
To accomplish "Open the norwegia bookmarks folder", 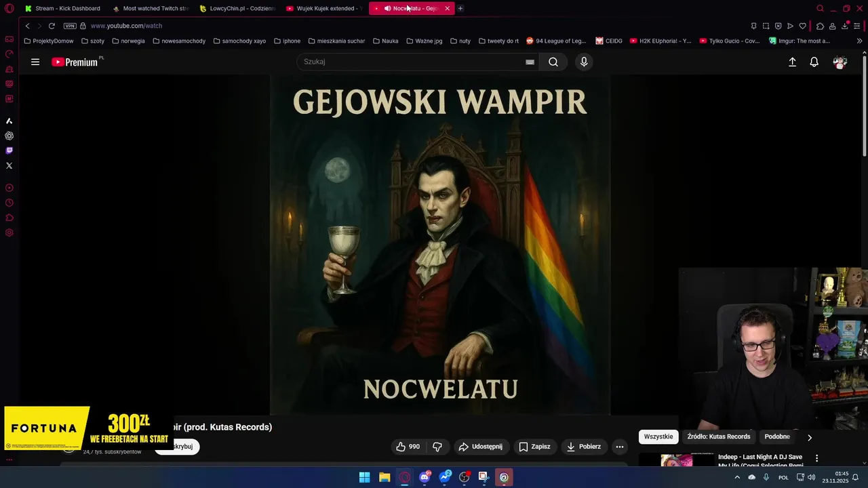I will click(x=128, y=41).
